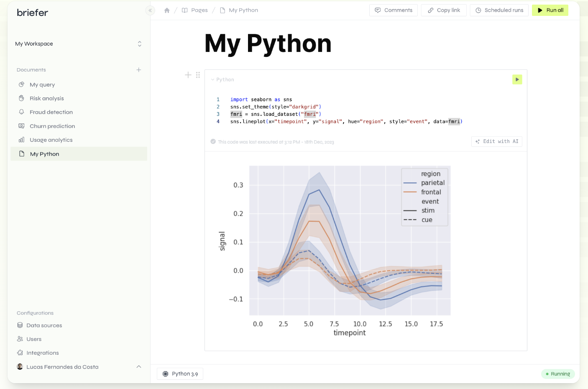Screen dimensions: 588x389
Task: Run the Python code block
Action: (x=517, y=79)
